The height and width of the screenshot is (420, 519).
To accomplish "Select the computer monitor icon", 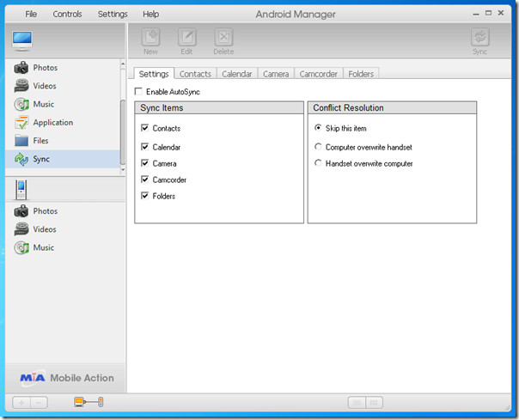I will tap(22, 40).
